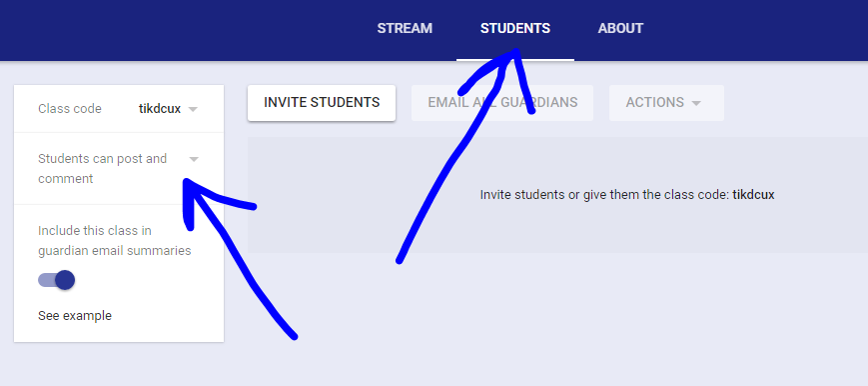Click the 'Class code' label

coord(70,109)
